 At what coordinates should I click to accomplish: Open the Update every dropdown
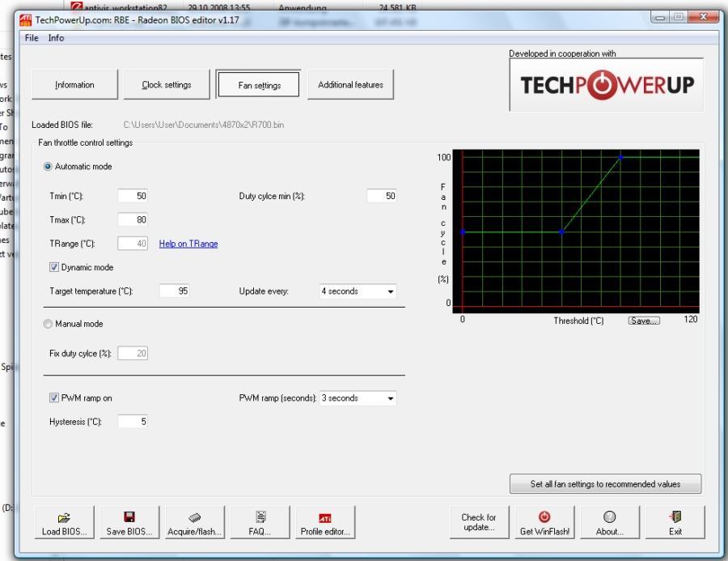click(358, 291)
